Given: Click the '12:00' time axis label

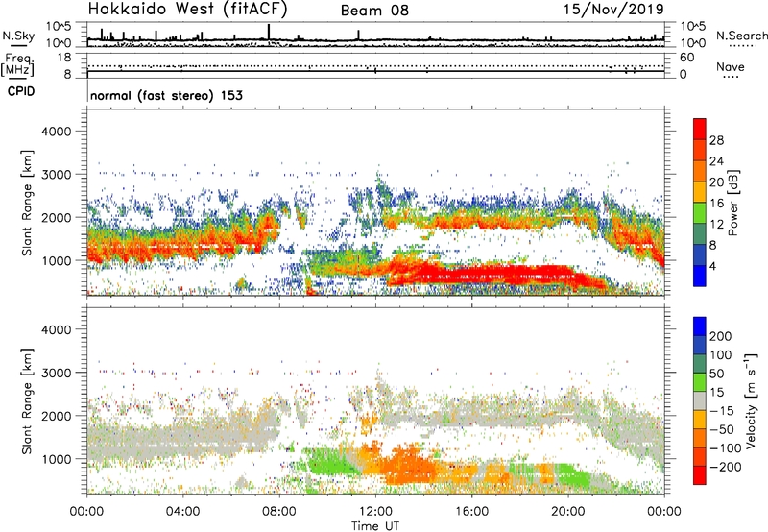Looking at the screenshot, I should (x=375, y=512).
